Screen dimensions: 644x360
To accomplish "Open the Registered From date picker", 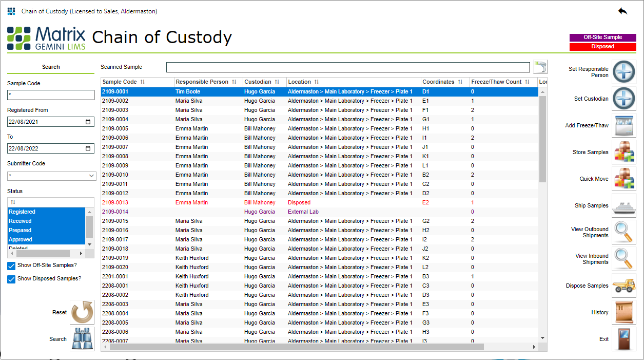I will coord(88,122).
